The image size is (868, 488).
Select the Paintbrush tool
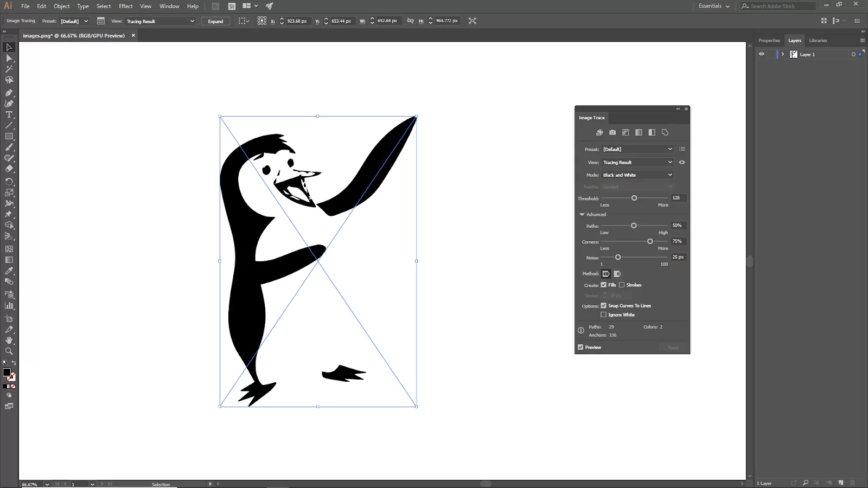click(x=9, y=147)
